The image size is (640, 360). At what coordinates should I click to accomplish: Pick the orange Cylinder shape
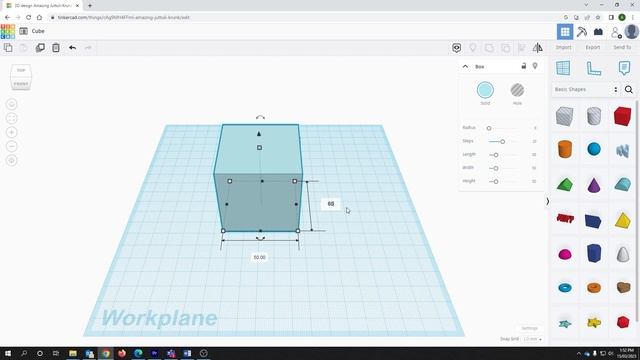click(x=565, y=149)
